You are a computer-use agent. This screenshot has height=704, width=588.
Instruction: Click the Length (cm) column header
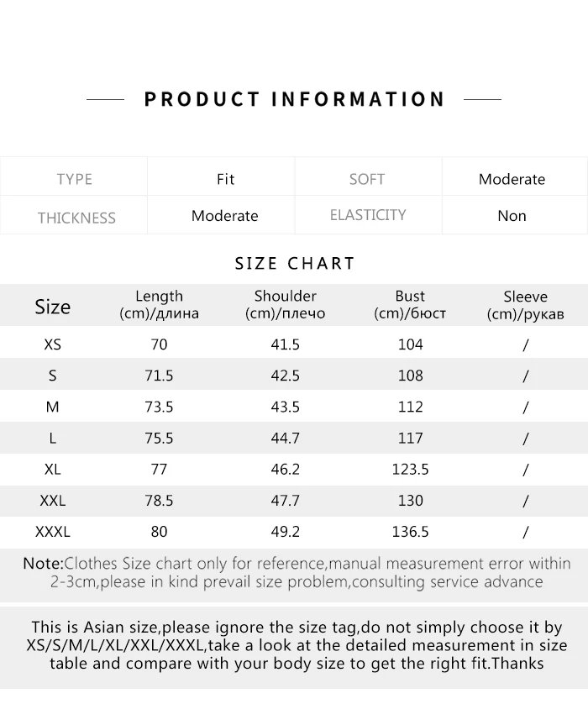(159, 305)
